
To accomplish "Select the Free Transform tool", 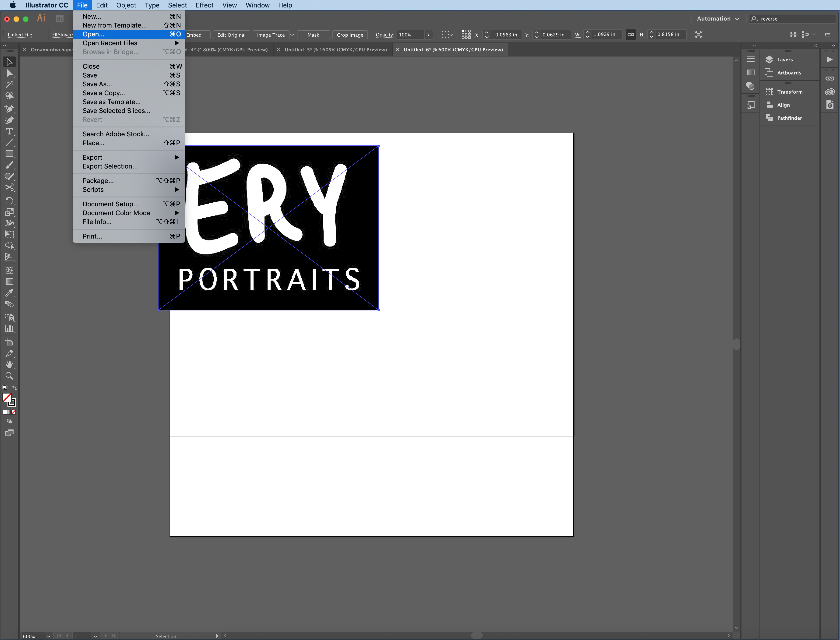I will pos(9,234).
